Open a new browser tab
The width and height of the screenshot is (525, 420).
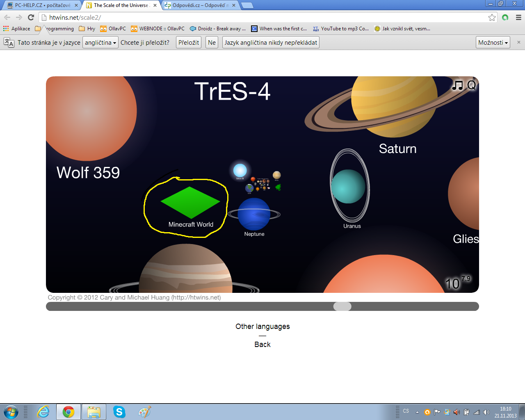(247, 5)
